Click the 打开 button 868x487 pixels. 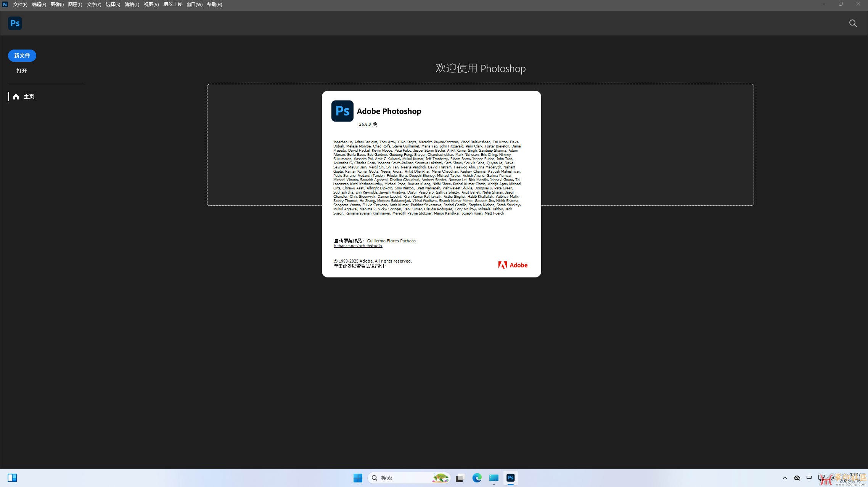click(22, 71)
